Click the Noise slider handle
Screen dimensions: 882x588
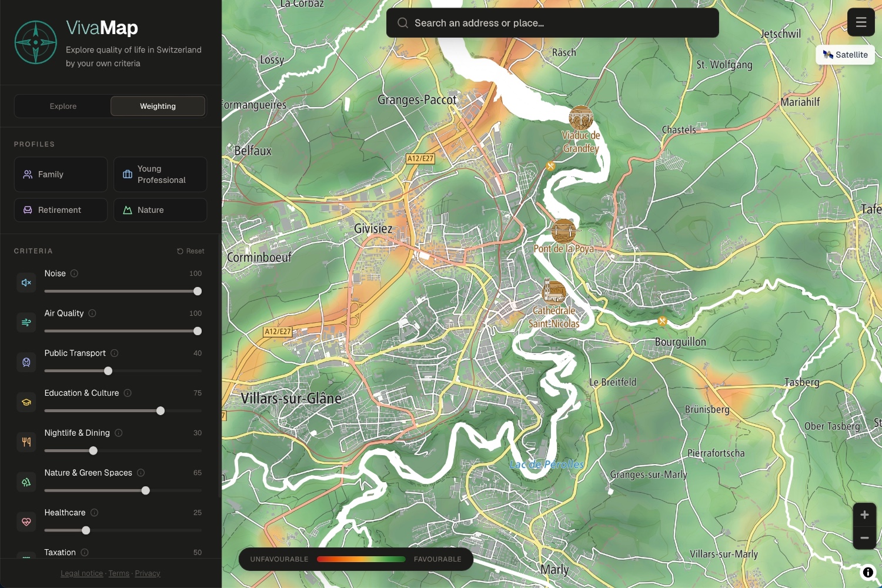198,291
